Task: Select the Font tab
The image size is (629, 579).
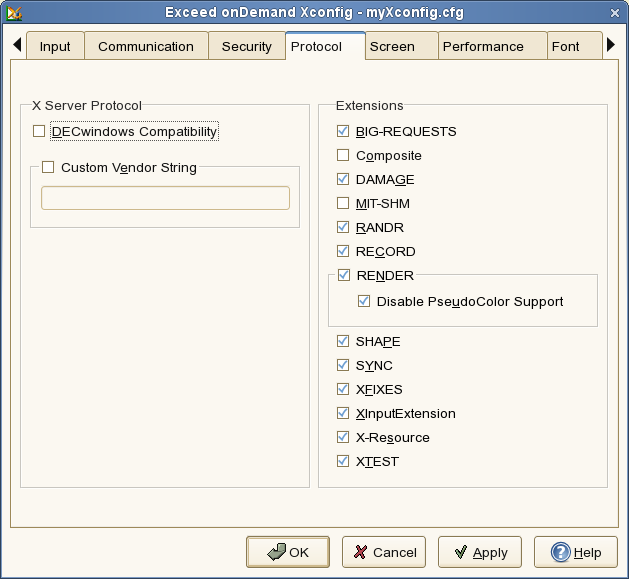Action: [565, 47]
